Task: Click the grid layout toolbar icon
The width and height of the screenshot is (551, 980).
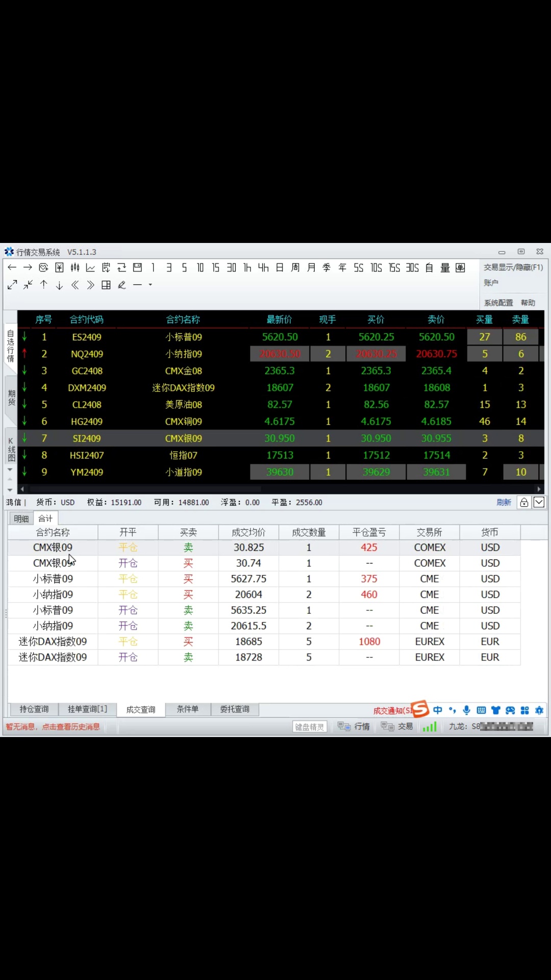Action: 106,285
